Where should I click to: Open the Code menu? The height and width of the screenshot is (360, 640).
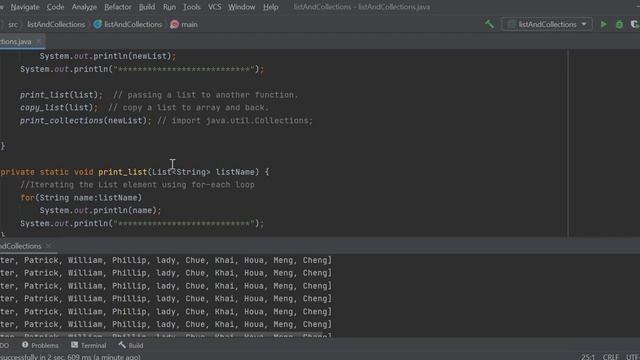(x=55, y=7)
